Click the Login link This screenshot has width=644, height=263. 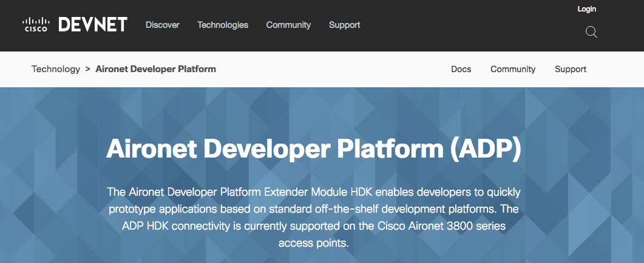[x=586, y=9]
